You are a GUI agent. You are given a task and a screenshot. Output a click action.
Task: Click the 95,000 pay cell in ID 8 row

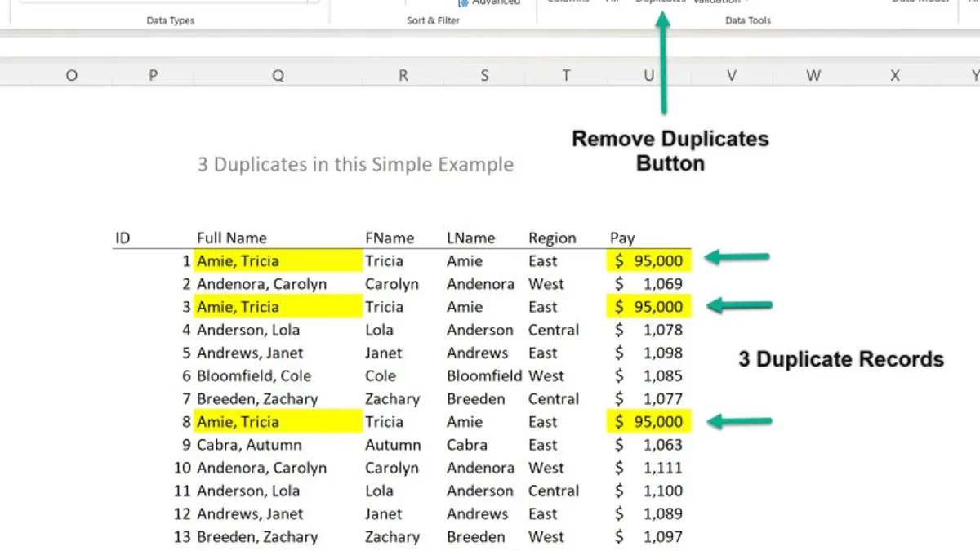pos(648,422)
